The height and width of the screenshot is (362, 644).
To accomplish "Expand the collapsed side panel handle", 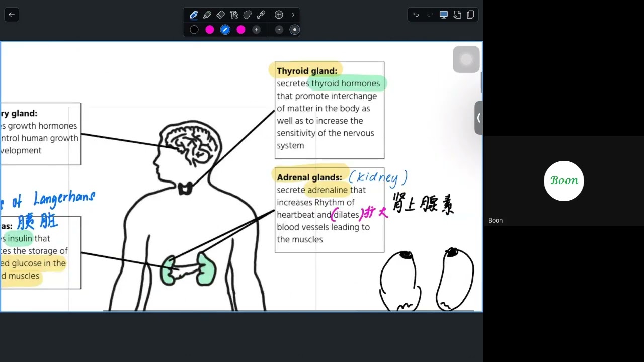I will (478, 118).
